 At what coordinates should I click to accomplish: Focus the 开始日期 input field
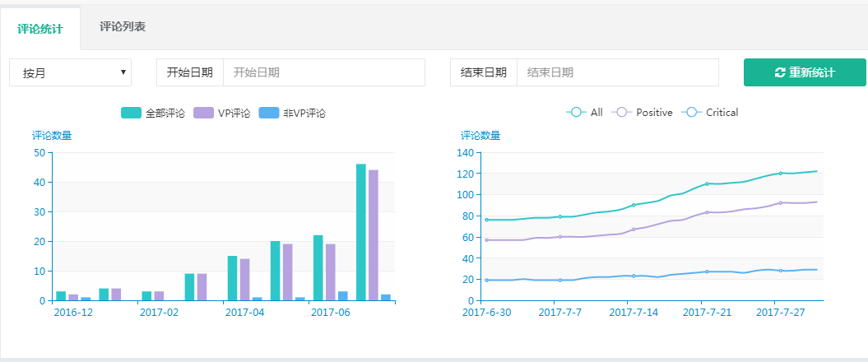[324, 72]
